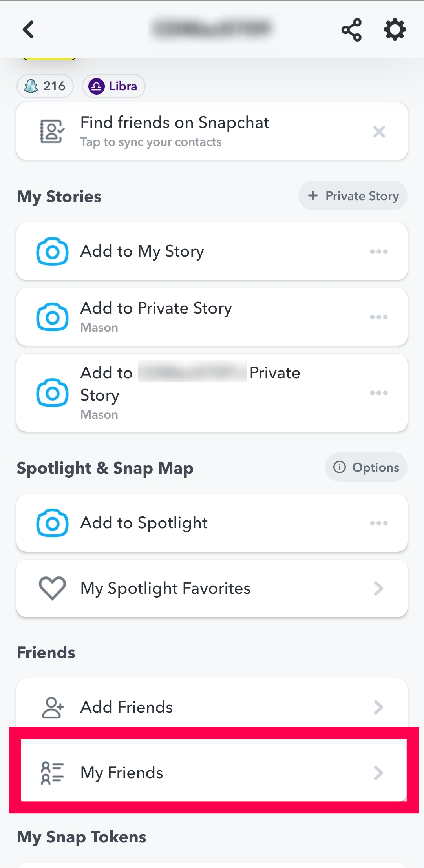Tap the back arrow icon
This screenshot has width=424, height=868.
point(28,29)
